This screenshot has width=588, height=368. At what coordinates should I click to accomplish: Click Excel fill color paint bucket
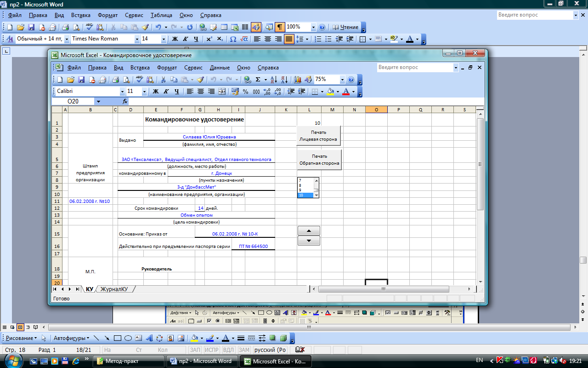click(330, 92)
